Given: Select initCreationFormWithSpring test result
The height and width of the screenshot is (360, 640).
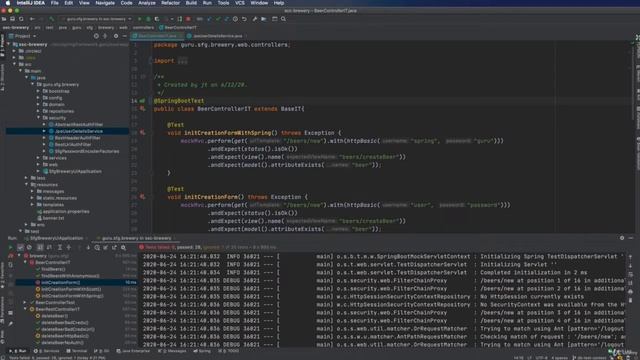Looking at the screenshot, I should click(x=72, y=296).
